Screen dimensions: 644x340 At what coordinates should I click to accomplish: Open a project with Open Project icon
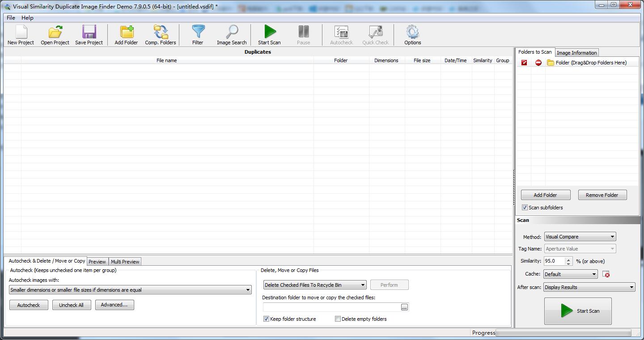(55, 35)
